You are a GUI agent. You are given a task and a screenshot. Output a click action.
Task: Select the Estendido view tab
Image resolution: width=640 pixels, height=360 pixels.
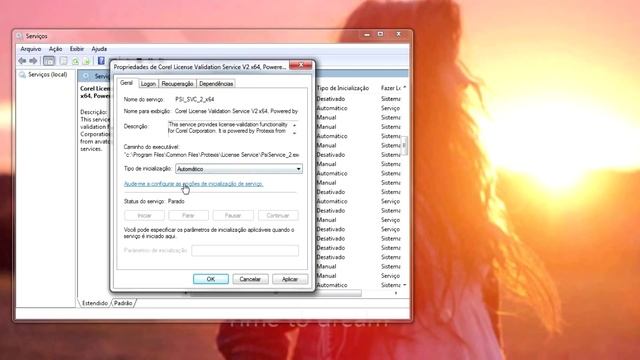95,303
